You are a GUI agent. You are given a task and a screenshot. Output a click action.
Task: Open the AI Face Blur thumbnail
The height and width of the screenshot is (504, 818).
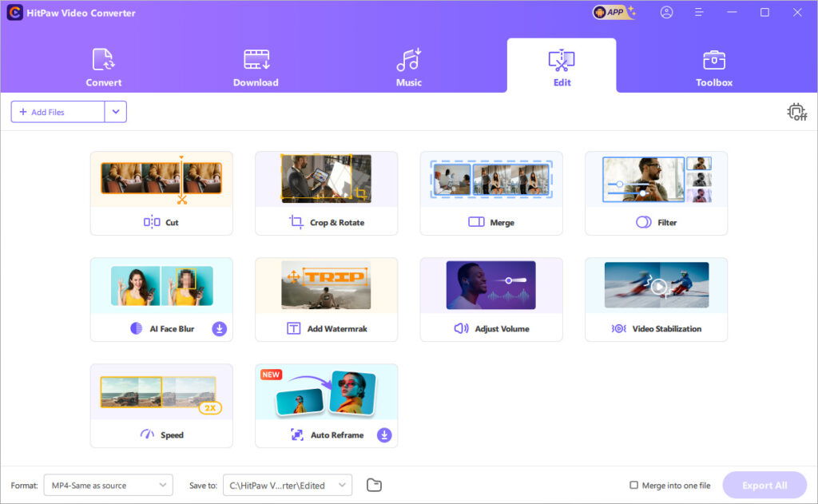pos(161,285)
